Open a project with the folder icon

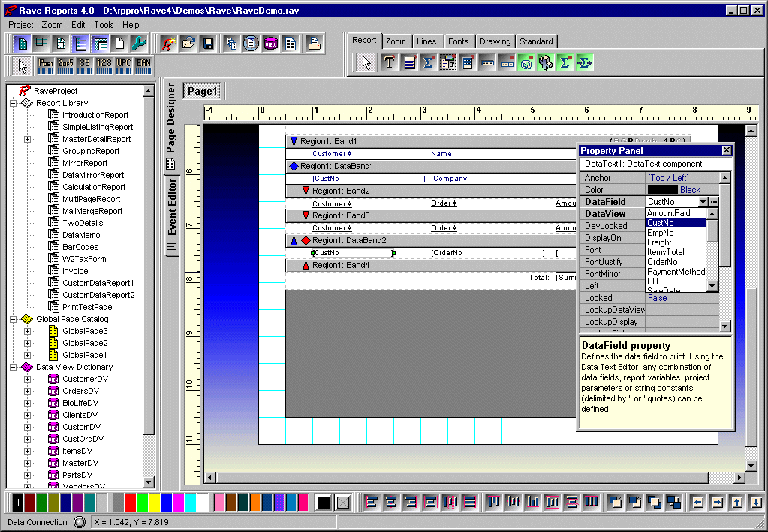click(x=188, y=43)
